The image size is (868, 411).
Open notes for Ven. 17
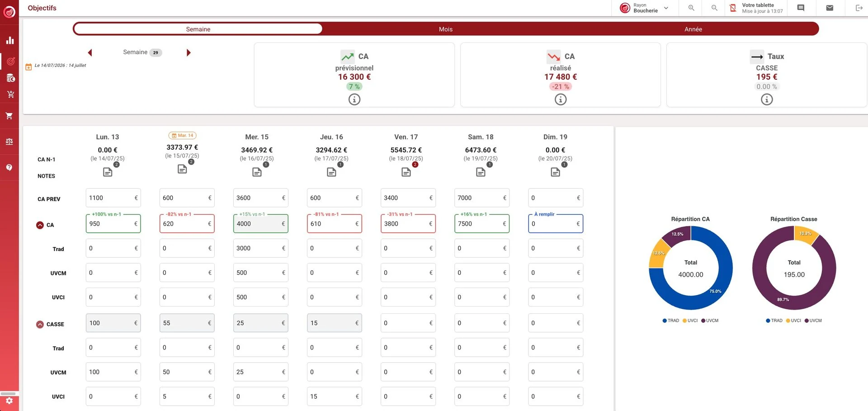[406, 172]
